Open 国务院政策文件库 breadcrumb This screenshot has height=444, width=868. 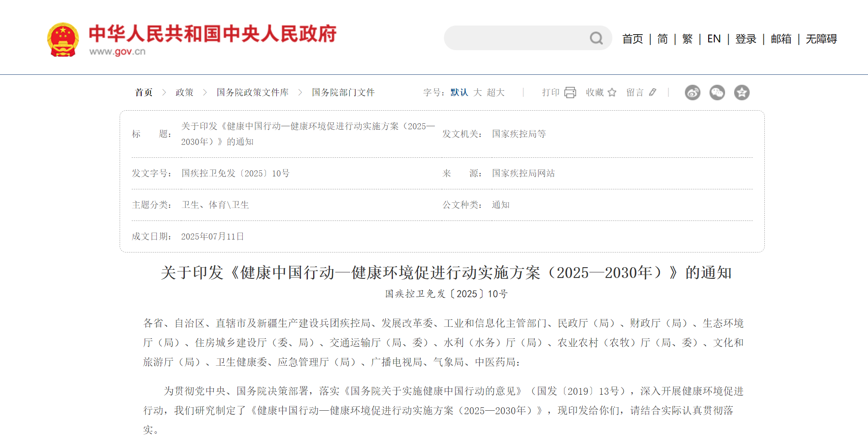coord(253,93)
